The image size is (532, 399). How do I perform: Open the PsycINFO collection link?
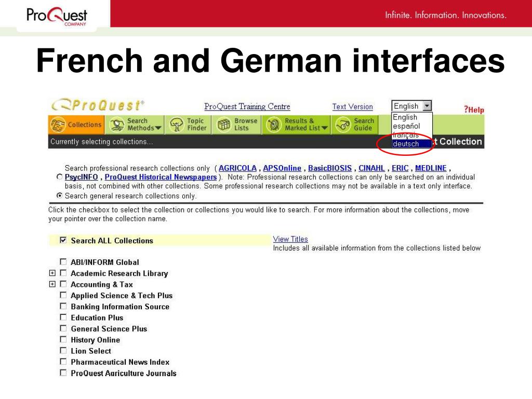coord(82,177)
